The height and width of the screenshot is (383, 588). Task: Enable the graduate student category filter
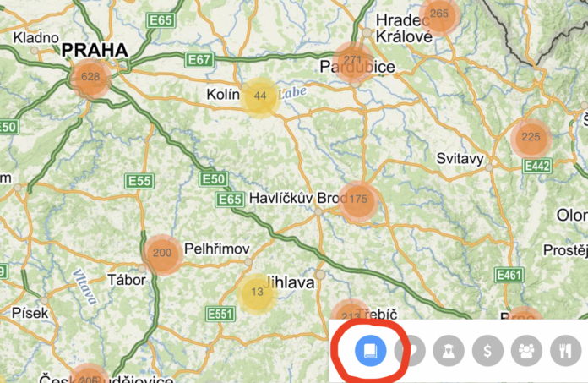449,351
